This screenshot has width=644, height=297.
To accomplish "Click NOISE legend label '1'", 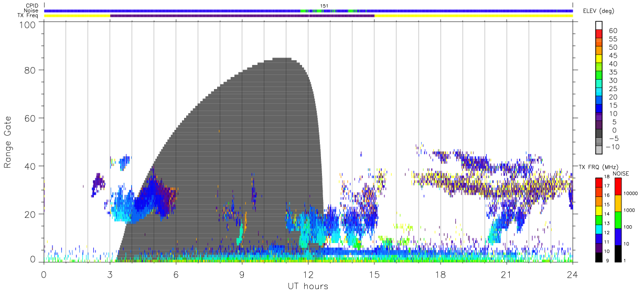I will click(x=626, y=260).
